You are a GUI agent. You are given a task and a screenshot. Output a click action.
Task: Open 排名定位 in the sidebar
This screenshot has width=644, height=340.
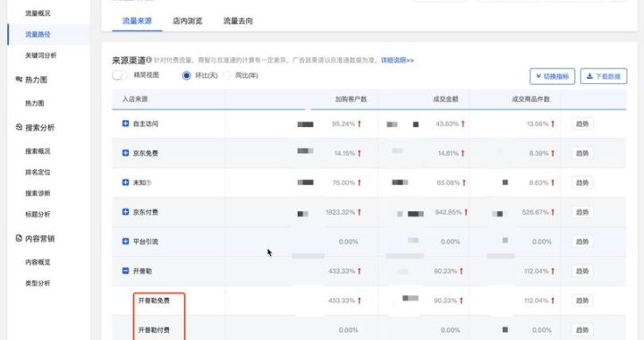click(38, 172)
